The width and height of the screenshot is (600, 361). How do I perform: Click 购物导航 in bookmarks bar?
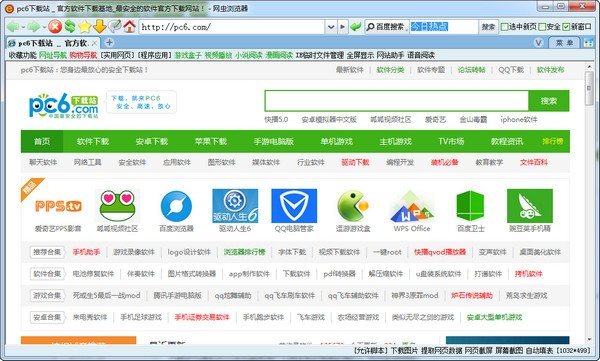click(x=83, y=56)
